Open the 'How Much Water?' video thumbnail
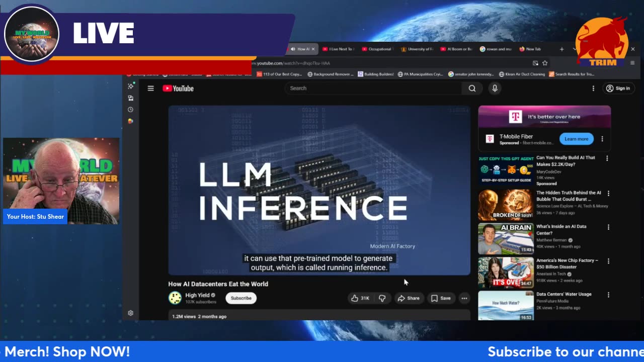The height and width of the screenshot is (362, 644). (x=506, y=306)
